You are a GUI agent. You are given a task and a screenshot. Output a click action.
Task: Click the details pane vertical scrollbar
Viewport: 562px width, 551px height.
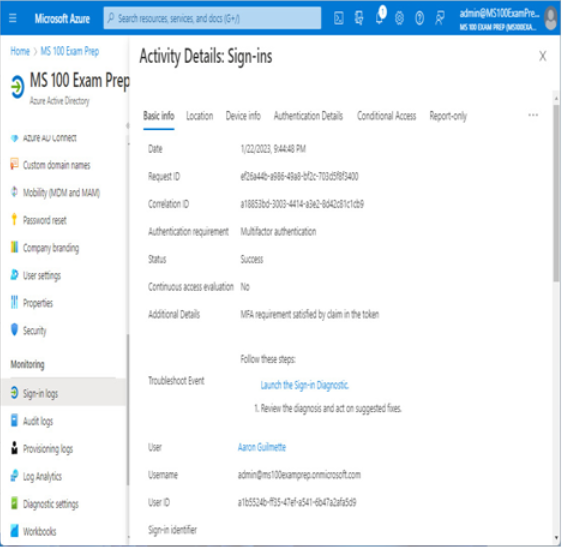click(556, 193)
